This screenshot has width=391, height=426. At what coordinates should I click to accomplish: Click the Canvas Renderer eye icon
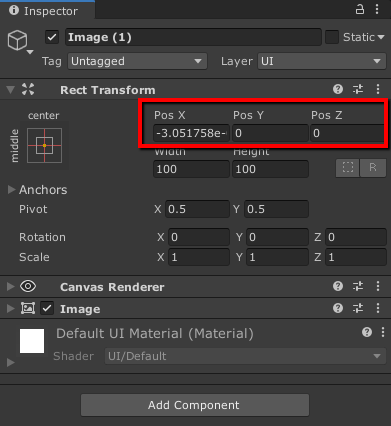(x=28, y=286)
